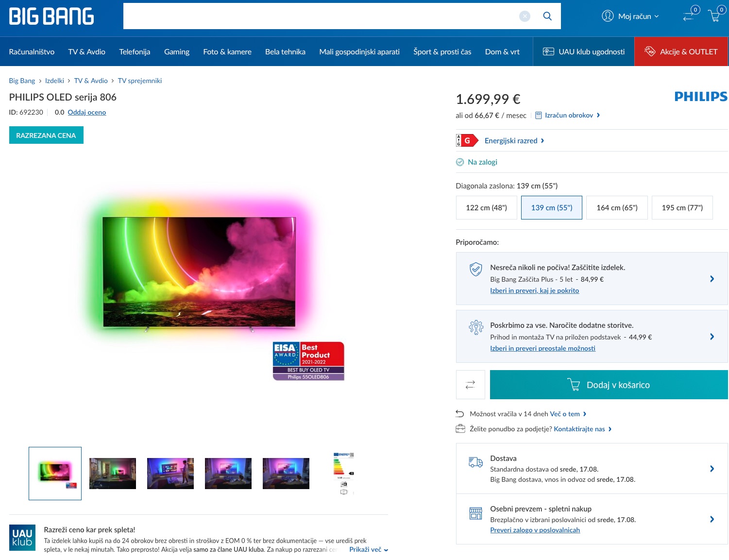Viewport: 729px width, 560px height.
Task: Click Izberi in preveri preostale možnosti
Action: pos(543,348)
